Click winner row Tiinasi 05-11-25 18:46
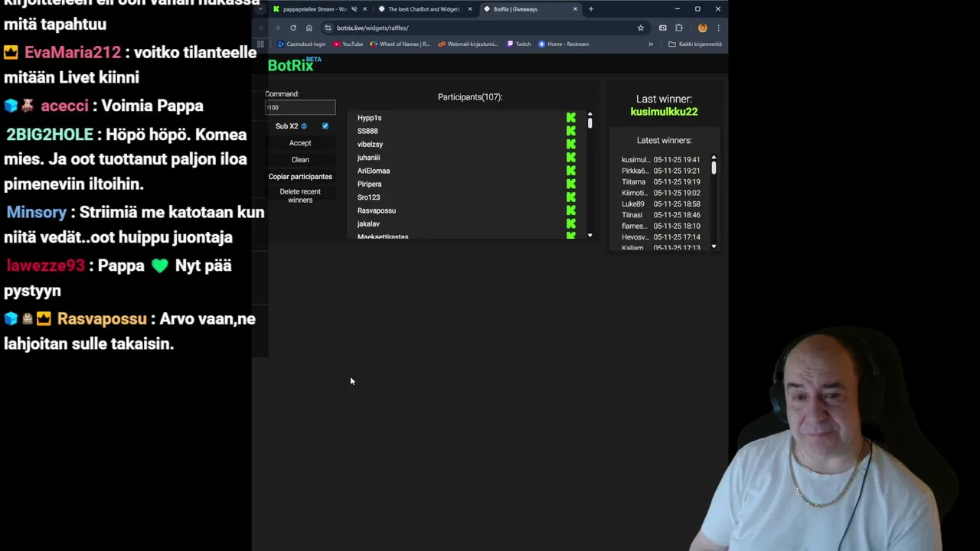 [661, 215]
